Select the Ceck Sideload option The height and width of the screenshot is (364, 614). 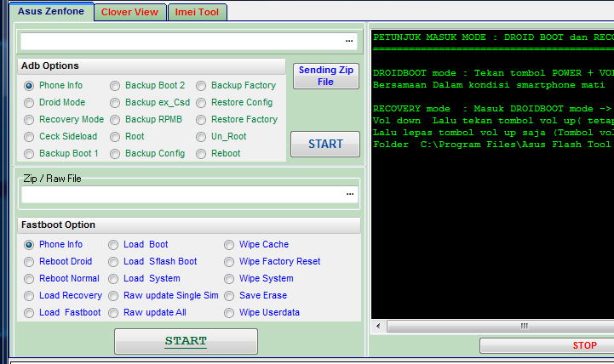coord(29,137)
